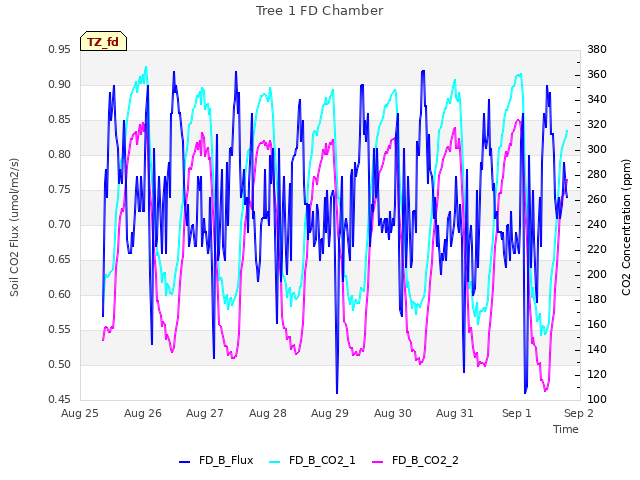Click the 240 right axis value
The image size is (640, 480).
(x=597, y=224)
